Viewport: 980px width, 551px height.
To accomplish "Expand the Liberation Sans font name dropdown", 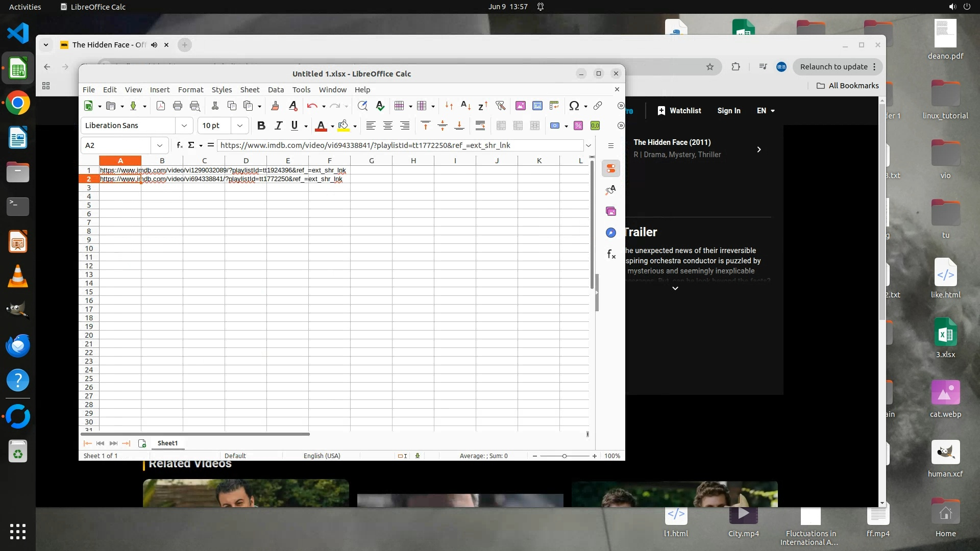I will click(x=184, y=126).
